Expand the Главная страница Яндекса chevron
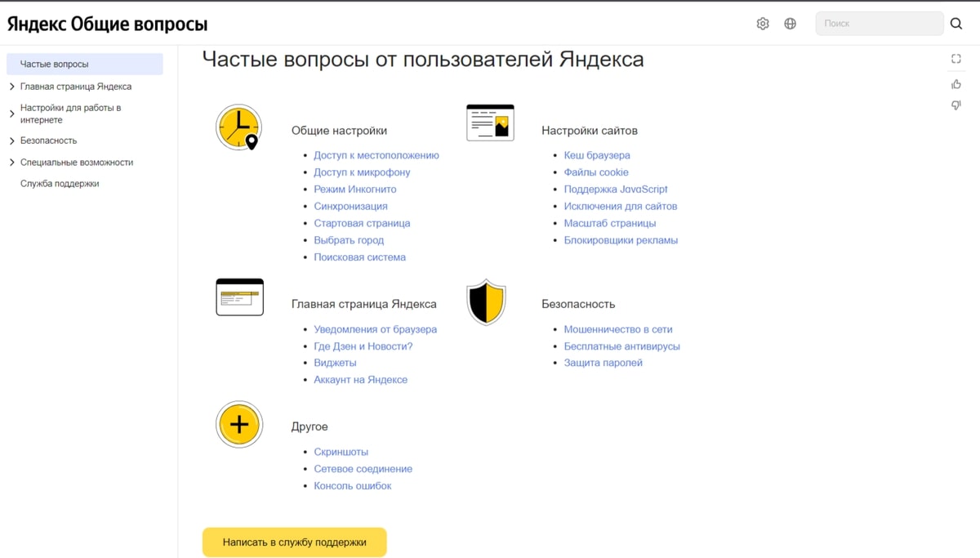 [x=11, y=87]
